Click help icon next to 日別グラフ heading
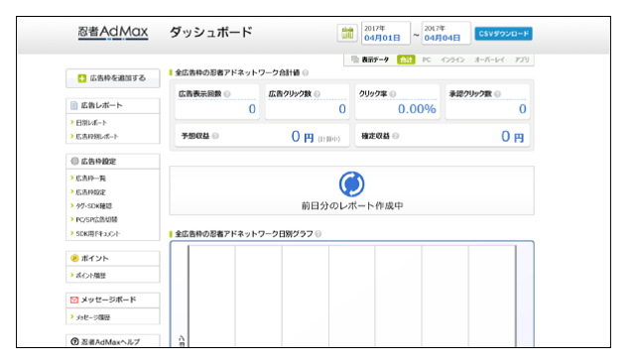 point(318,234)
